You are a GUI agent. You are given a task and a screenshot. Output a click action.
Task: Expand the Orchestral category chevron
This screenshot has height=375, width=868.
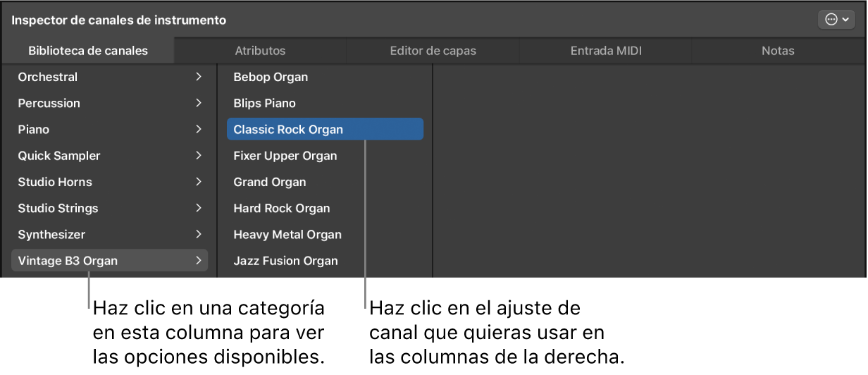[199, 77]
